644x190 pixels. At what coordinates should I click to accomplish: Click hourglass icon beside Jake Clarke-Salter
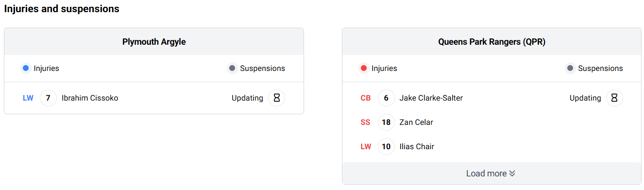(x=614, y=98)
